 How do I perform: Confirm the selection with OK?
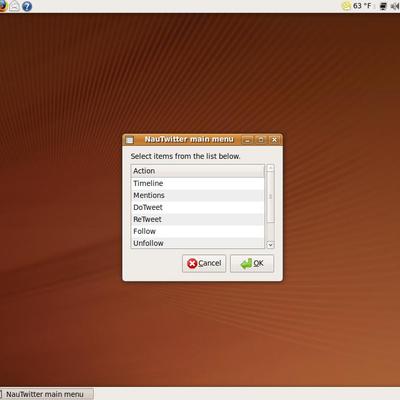point(252,264)
